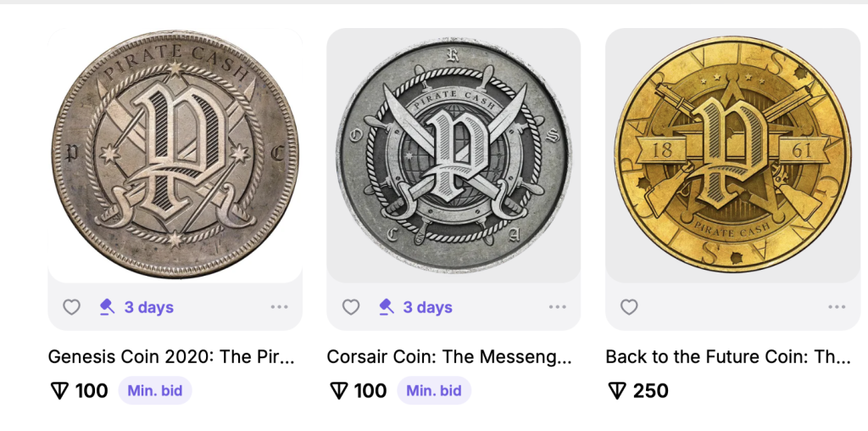Screen dimensions: 868x431
Task: Open the Genesis Coin 2020 title link
Action: tap(171, 357)
